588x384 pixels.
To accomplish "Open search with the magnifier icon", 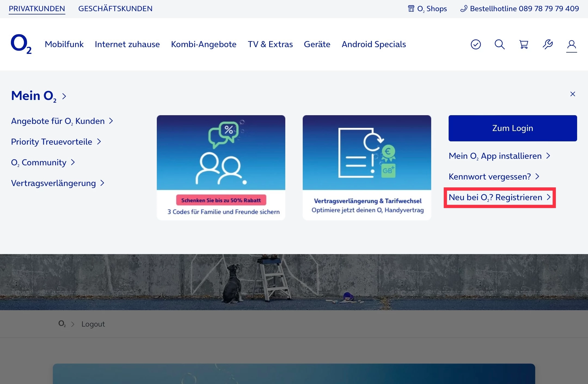I will coord(500,44).
